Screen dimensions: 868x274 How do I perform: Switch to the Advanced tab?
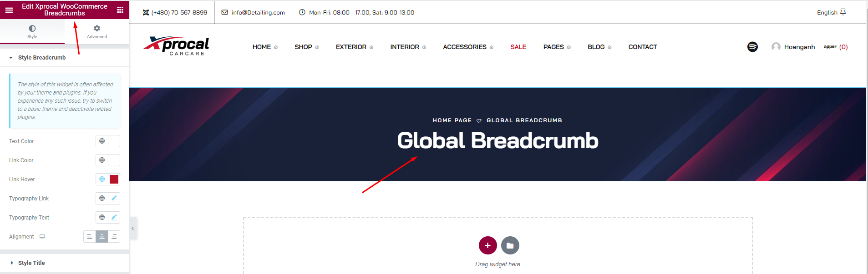[x=97, y=32]
